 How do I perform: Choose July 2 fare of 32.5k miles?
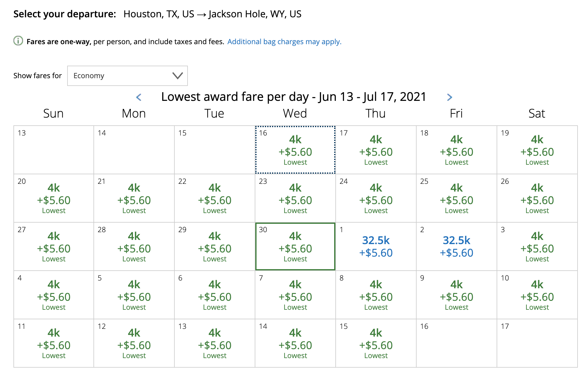457,246
